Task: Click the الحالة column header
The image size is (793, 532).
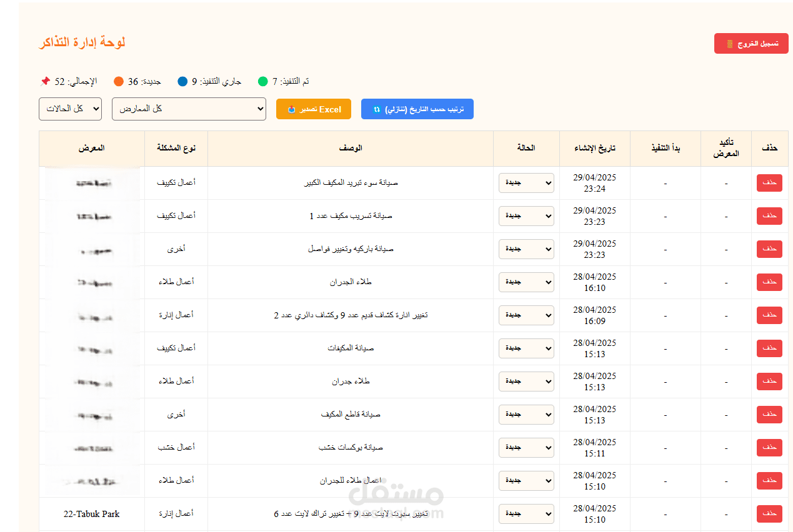Action: point(526,148)
